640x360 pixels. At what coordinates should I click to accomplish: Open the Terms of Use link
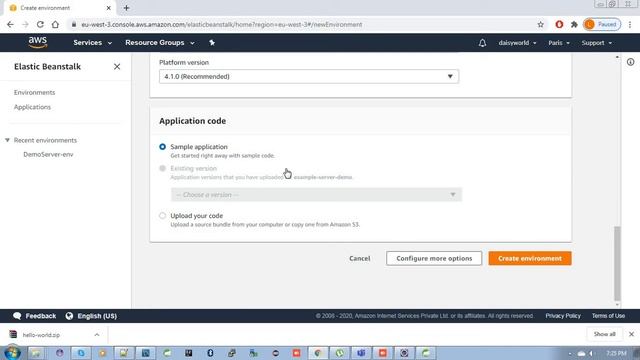[x=608, y=316]
